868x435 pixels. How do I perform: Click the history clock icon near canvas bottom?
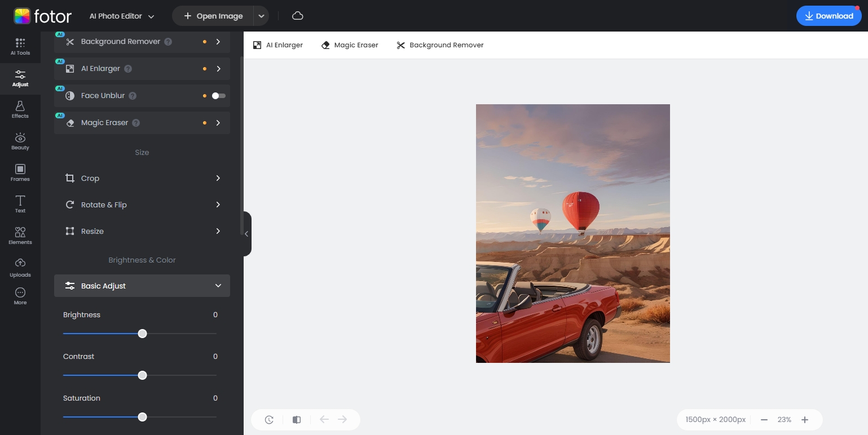tap(268, 419)
